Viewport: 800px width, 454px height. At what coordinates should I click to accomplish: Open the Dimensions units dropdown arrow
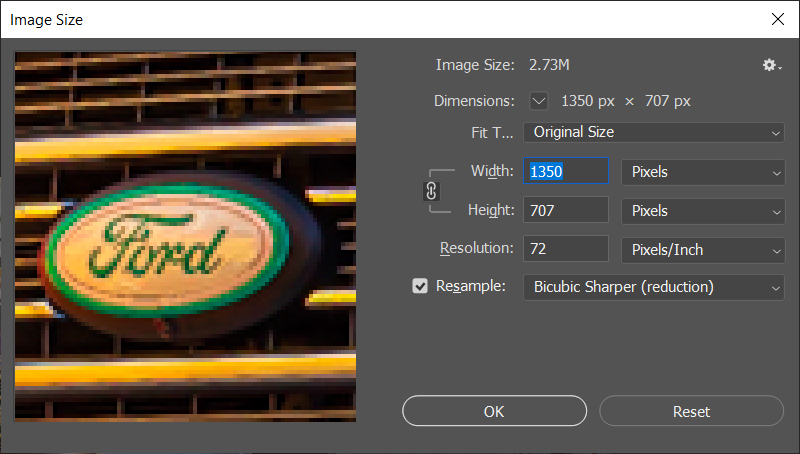[539, 101]
